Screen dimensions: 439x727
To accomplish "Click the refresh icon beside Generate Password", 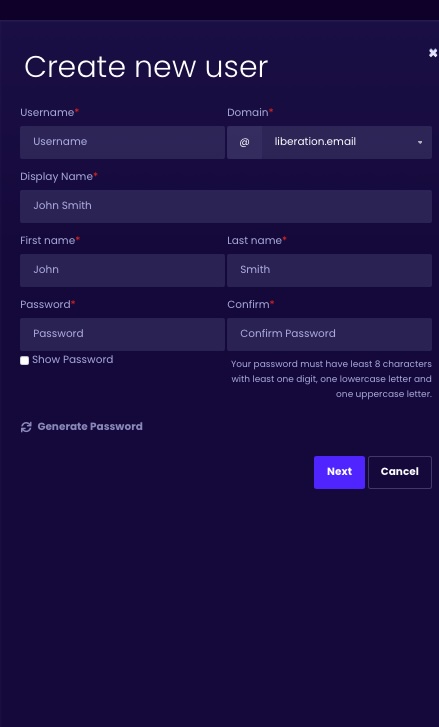I will point(26,427).
